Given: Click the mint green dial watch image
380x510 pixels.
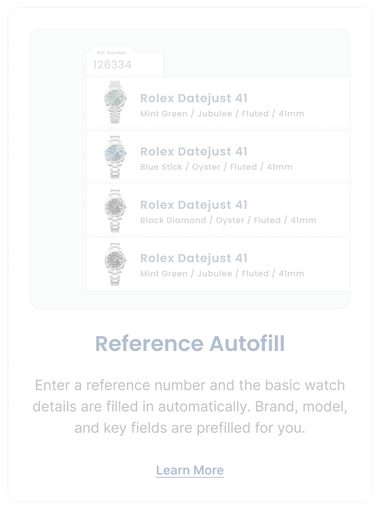Looking at the screenshot, I should point(115,102).
